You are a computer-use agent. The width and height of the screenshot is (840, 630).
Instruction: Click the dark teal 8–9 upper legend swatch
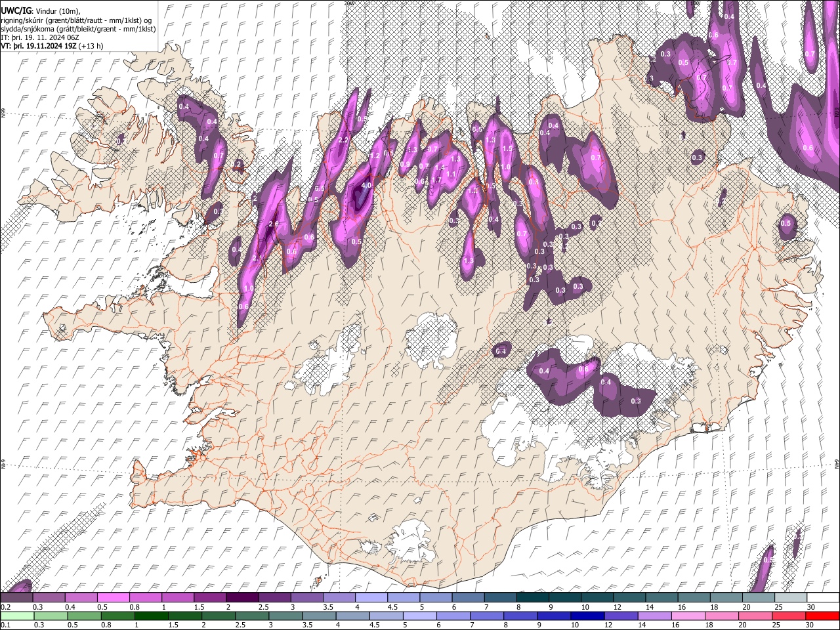(534, 598)
